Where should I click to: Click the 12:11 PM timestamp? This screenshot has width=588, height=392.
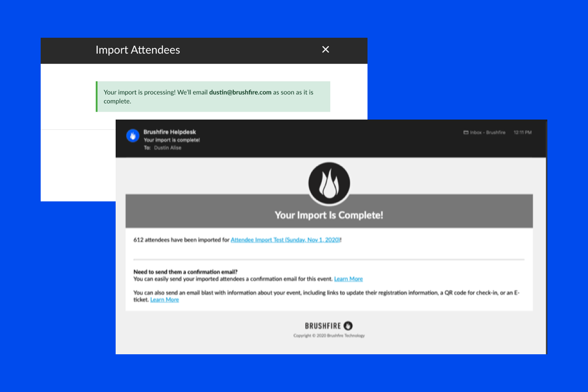tap(522, 133)
